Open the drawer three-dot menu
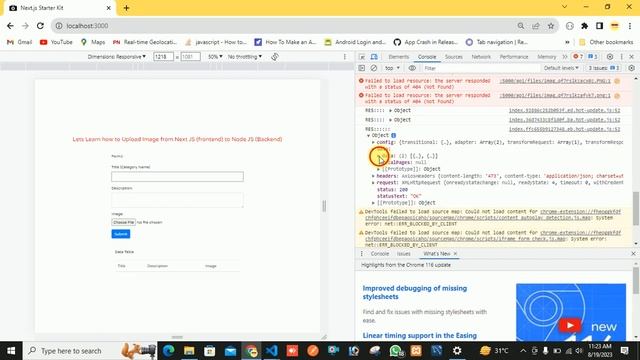This screenshot has height=360, width=640. [362, 254]
